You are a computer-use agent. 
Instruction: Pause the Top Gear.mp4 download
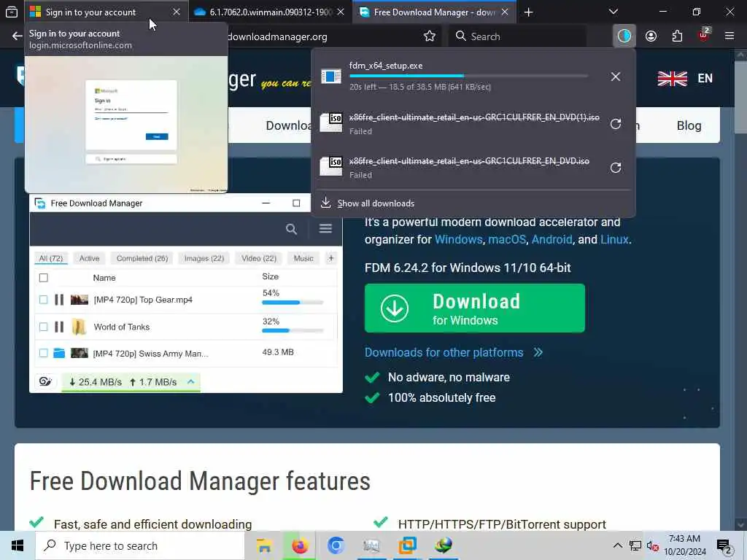[x=59, y=300]
